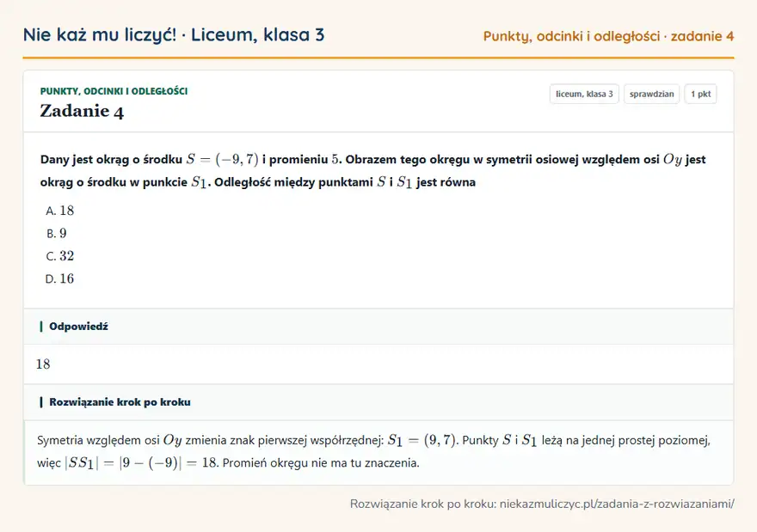757x532 pixels.
Task: Open niekazmuliczyc.pl/zadania-z-rozwiazaniami/ footer link
Action: (x=617, y=504)
